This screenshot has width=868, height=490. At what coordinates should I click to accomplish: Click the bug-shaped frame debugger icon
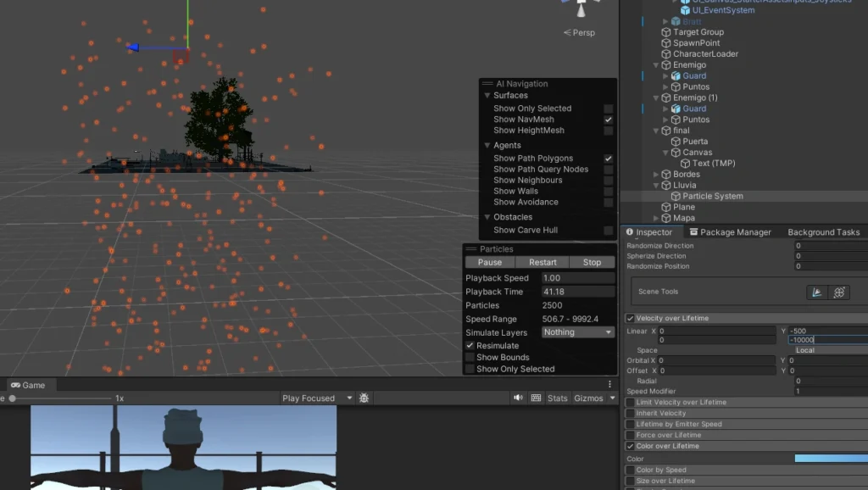(364, 398)
